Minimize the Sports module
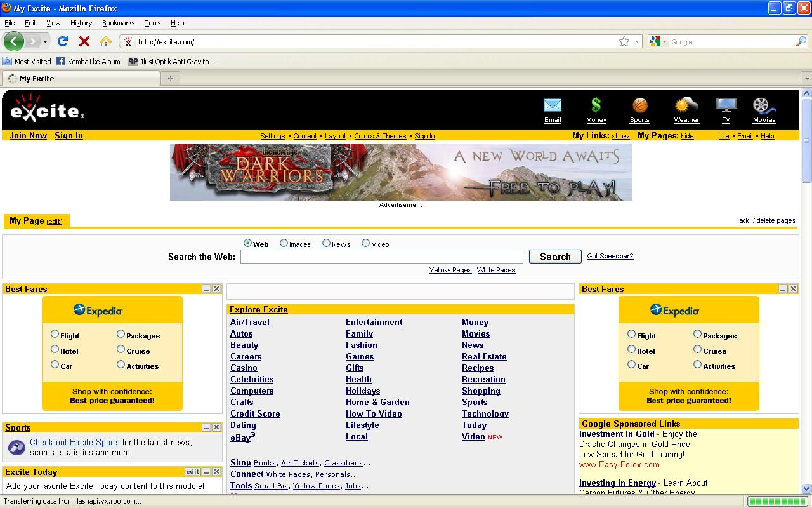Image resolution: width=812 pixels, height=508 pixels. click(x=206, y=427)
